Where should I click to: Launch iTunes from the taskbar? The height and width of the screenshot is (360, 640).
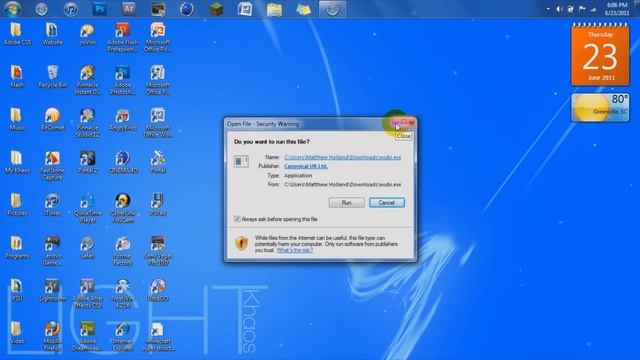71,9
